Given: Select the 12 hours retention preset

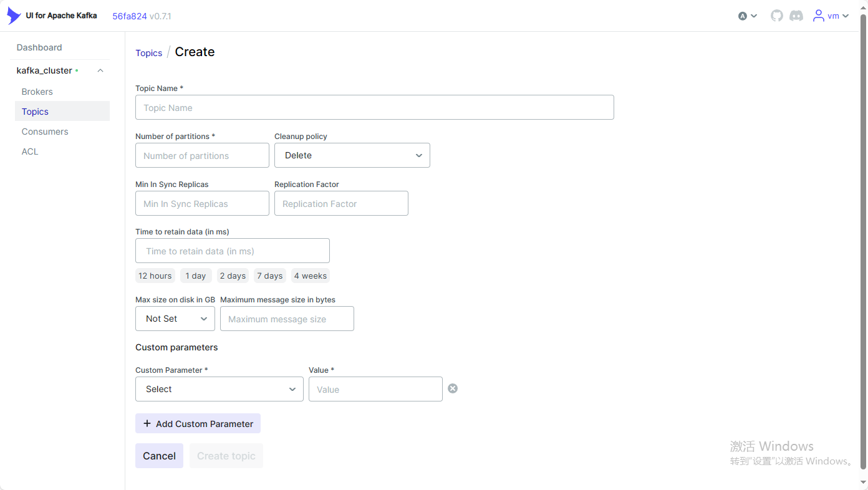Looking at the screenshot, I should click(x=155, y=276).
